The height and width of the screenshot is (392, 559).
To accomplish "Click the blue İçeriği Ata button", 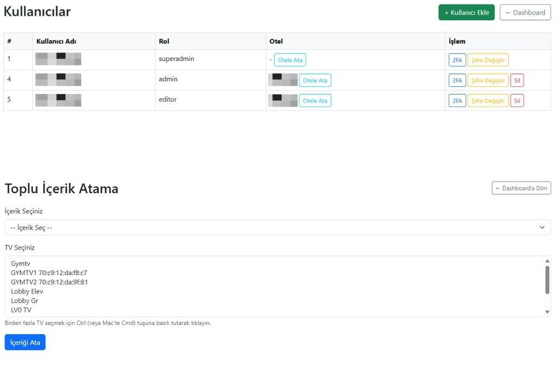I will pos(25,342).
